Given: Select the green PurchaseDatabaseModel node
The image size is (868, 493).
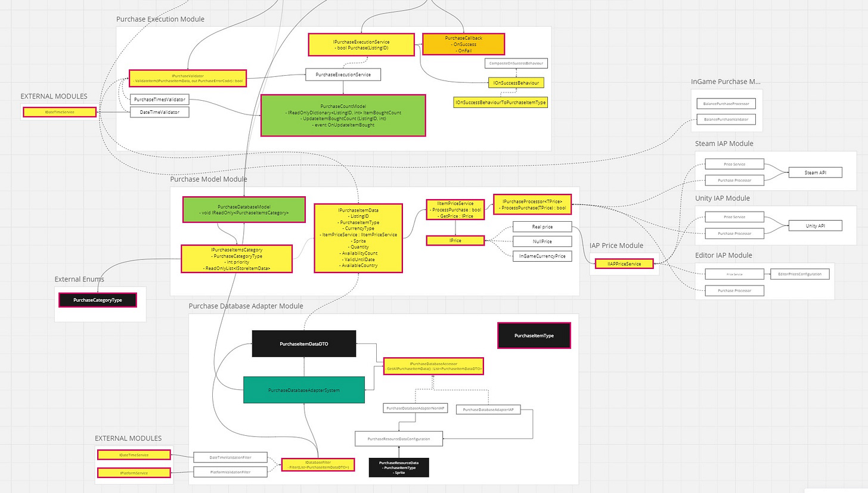Looking at the screenshot, I should (244, 209).
